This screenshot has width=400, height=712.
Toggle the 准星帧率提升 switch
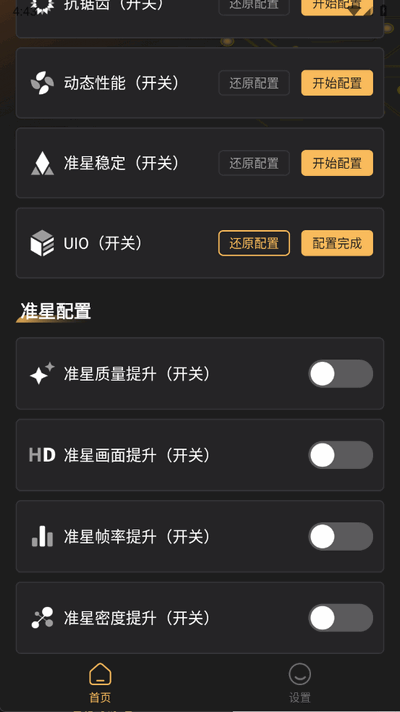click(341, 536)
